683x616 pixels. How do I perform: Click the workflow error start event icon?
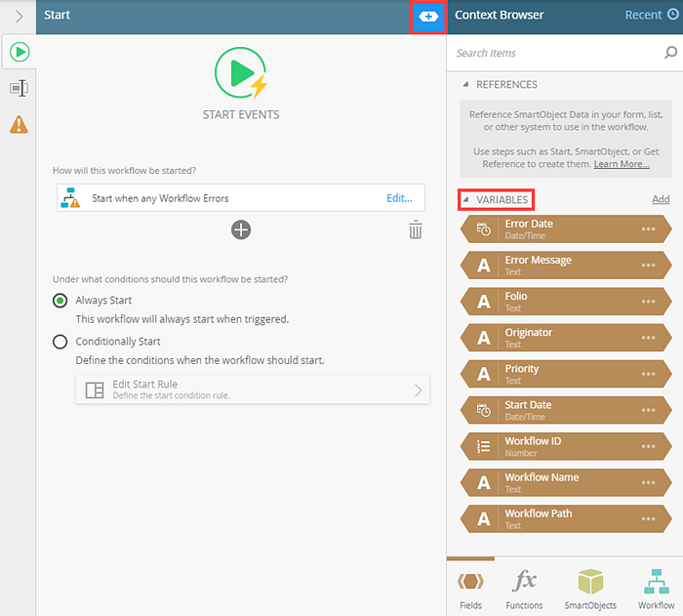[x=70, y=198]
